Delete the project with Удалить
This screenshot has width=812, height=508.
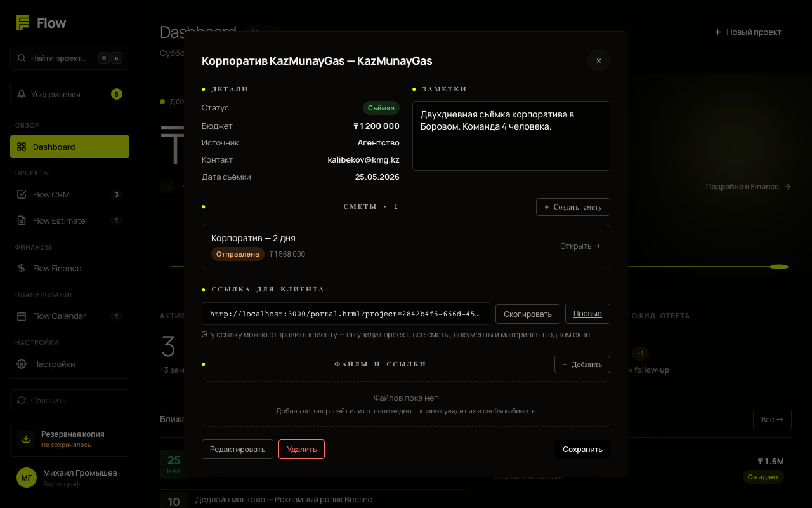(x=301, y=449)
